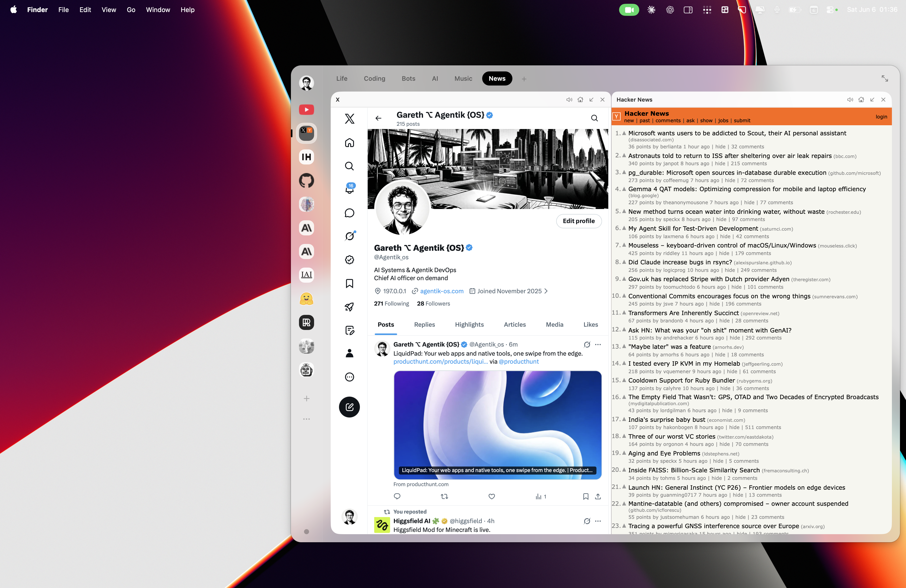Add a new app with sidebar plus

[307, 399]
